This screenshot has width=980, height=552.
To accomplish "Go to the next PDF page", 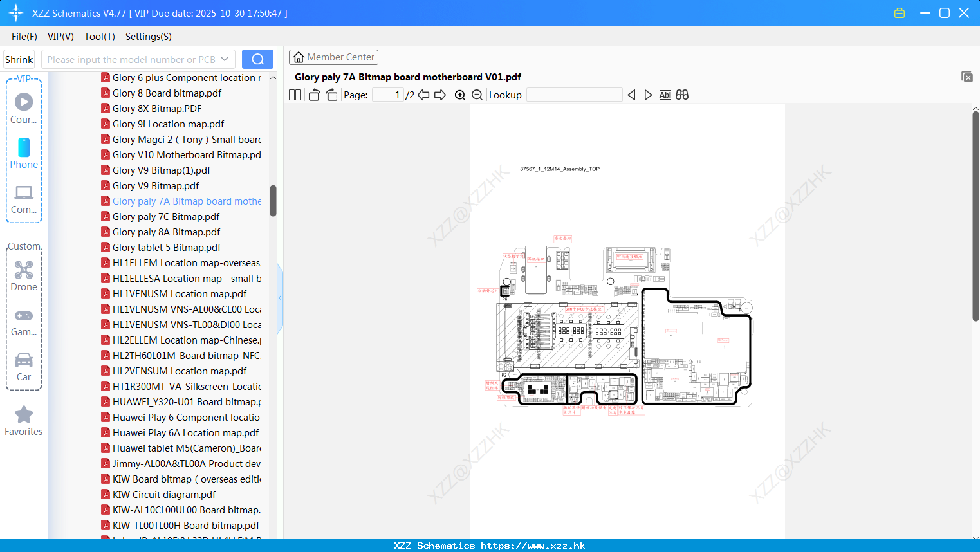I will pos(440,95).
